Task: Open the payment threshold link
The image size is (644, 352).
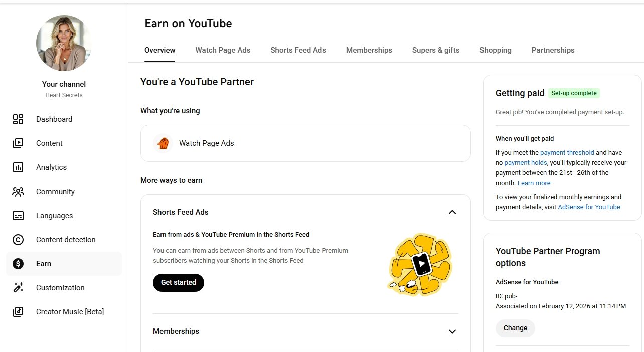Action: [567, 153]
